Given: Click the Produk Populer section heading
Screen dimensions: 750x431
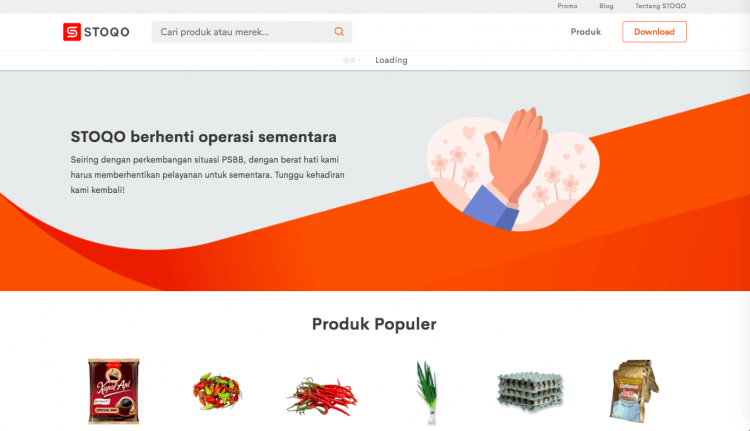Looking at the screenshot, I should (374, 324).
